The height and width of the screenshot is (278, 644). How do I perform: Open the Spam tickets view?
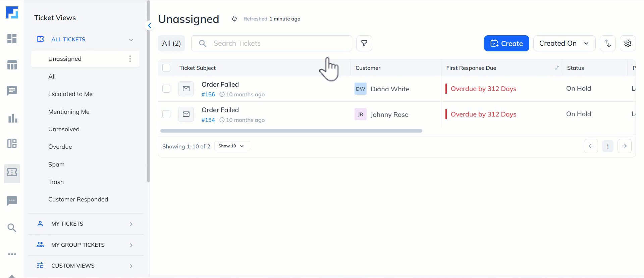tap(56, 164)
